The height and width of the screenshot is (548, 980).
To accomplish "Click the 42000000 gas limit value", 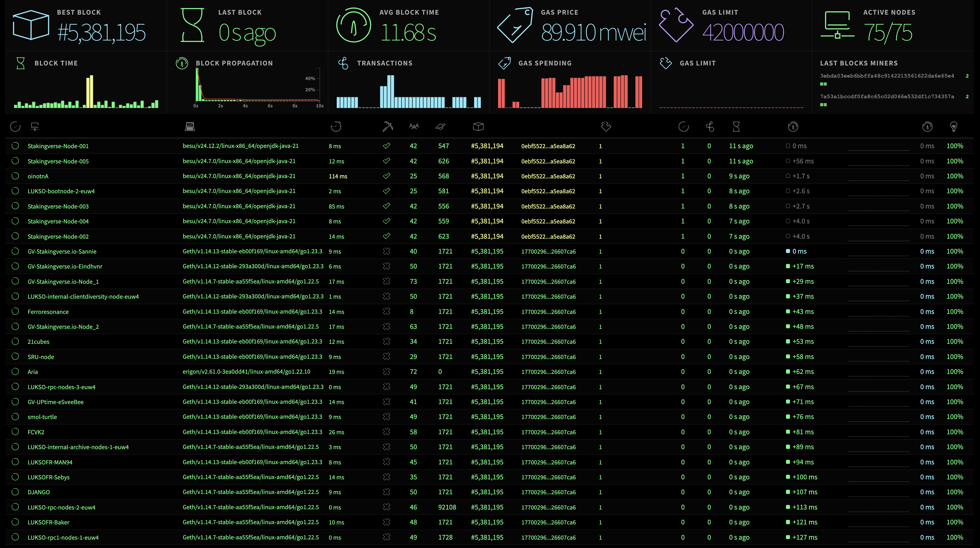I will coord(743,32).
